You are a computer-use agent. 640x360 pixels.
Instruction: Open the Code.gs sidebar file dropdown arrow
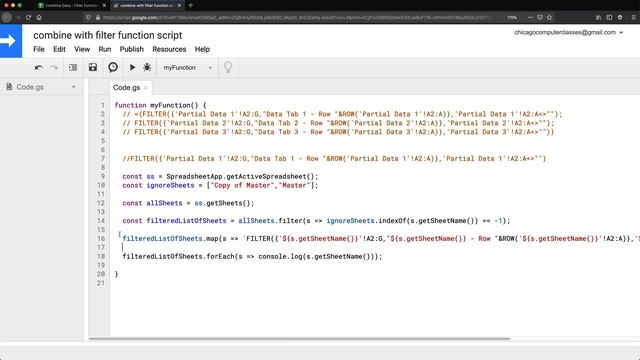tap(73, 87)
